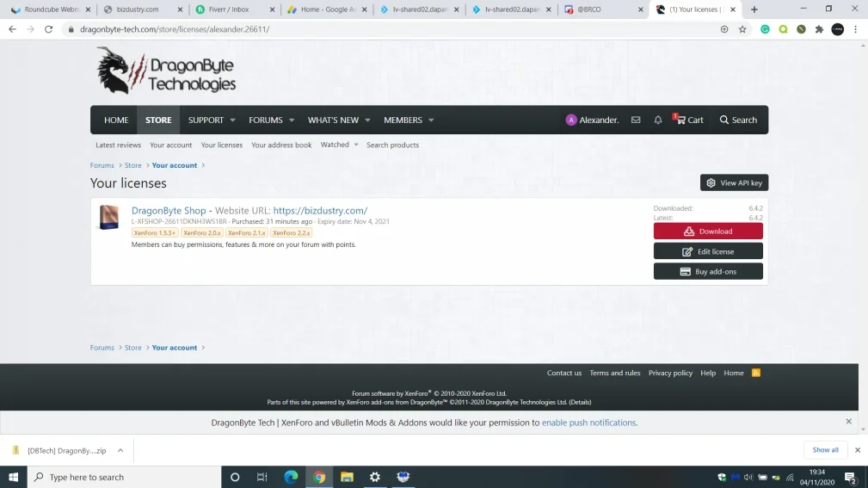The height and width of the screenshot is (488, 868).
Task: Open the Windows notification center icon
Action: tap(851, 477)
